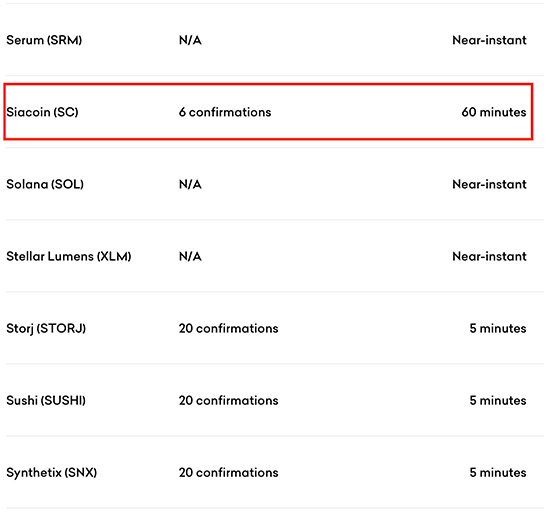Click Storj's 5 minutes estimate

click(498, 328)
